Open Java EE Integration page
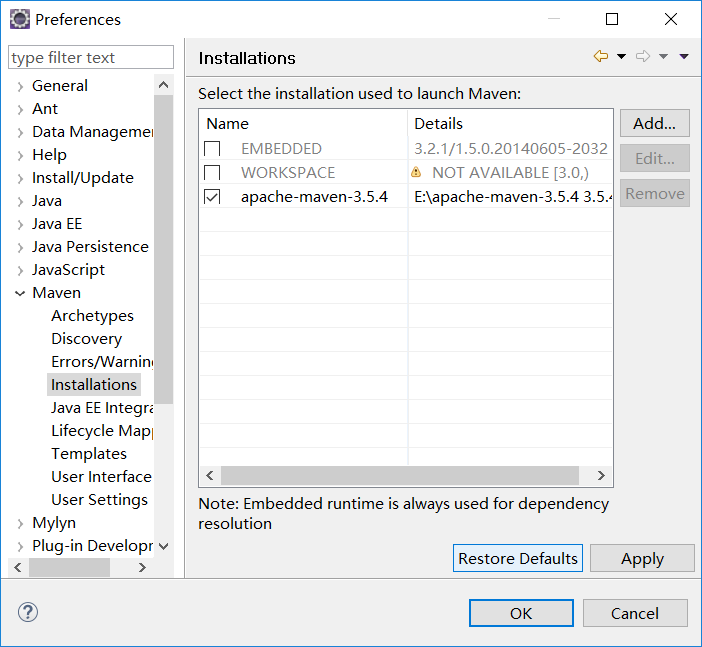 point(102,408)
